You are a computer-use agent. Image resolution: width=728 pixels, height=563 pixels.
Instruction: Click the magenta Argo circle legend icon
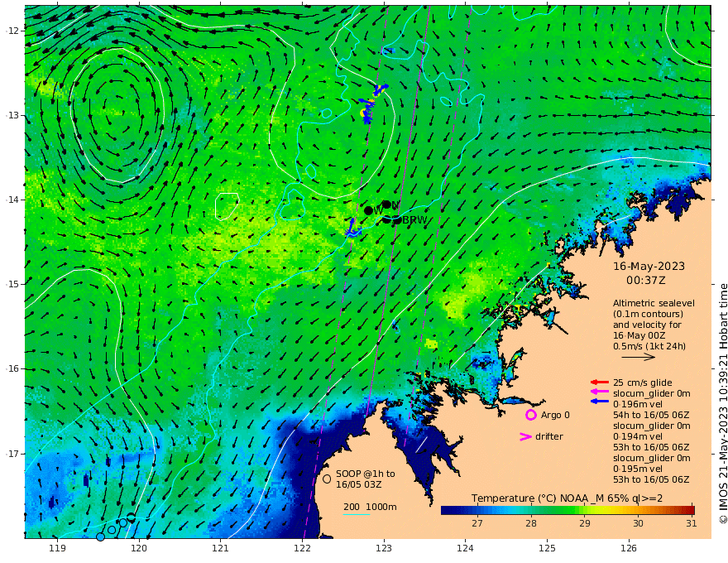click(x=530, y=415)
